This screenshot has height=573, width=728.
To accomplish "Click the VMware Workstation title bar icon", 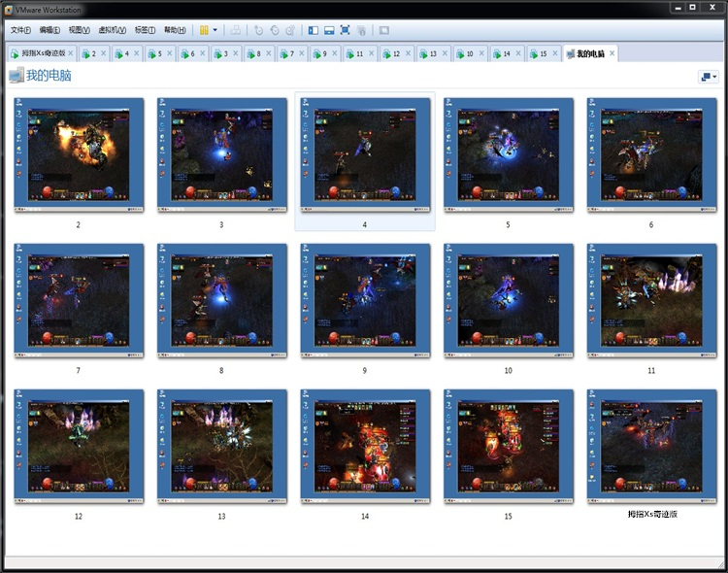I will coord(9,10).
